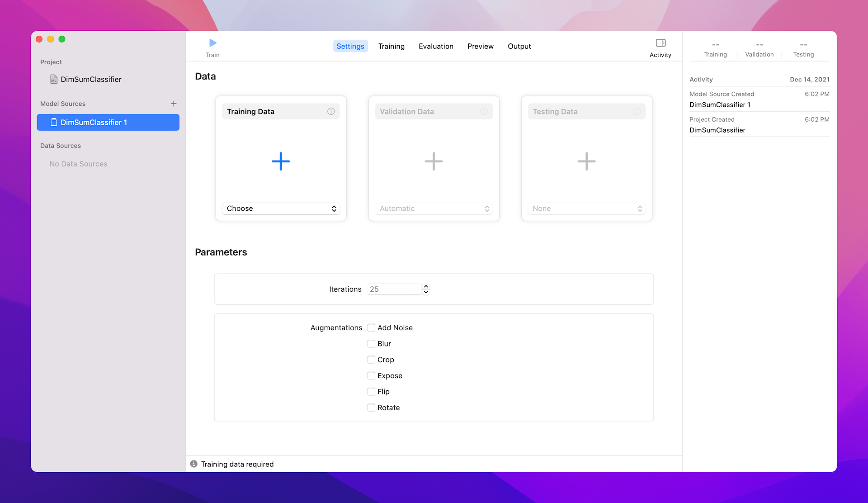Turn on the Rotate augmentation
Image resolution: width=868 pixels, height=503 pixels.
point(371,408)
